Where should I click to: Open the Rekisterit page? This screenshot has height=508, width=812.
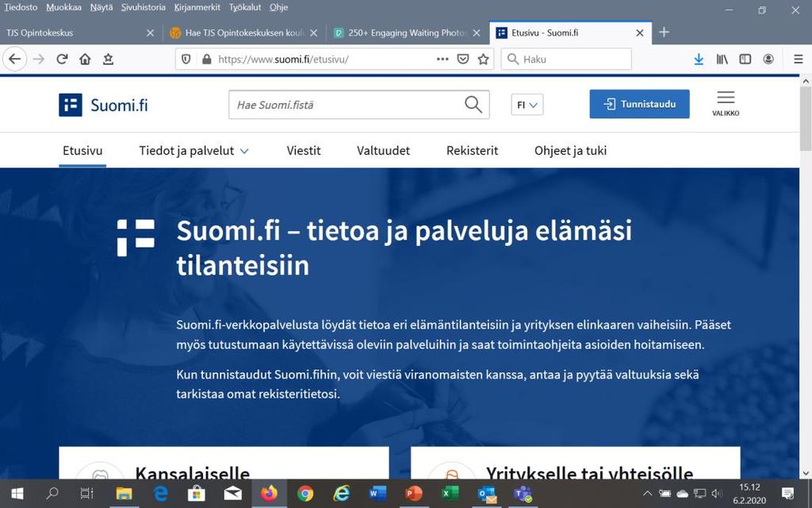[x=473, y=151]
